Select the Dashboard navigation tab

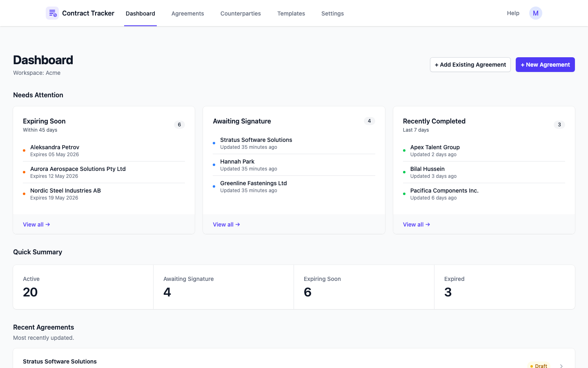pyautogui.click(x=140, y=13)
